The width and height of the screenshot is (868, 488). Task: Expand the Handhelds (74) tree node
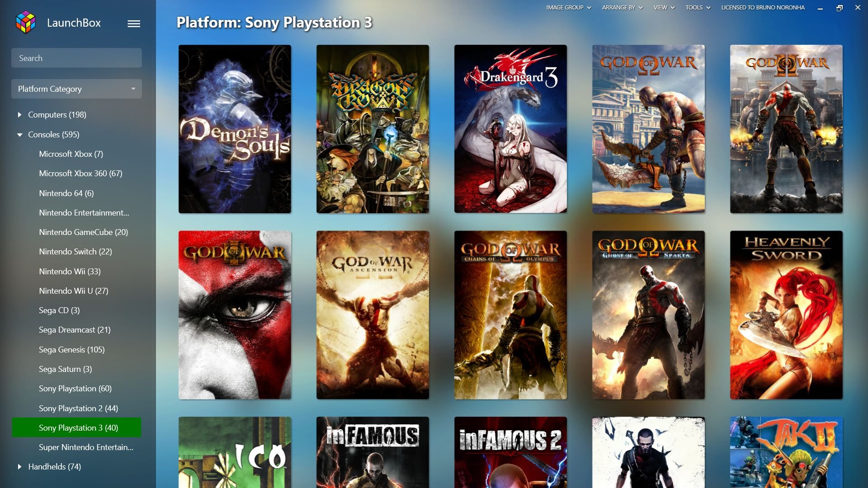pos(19,467)
